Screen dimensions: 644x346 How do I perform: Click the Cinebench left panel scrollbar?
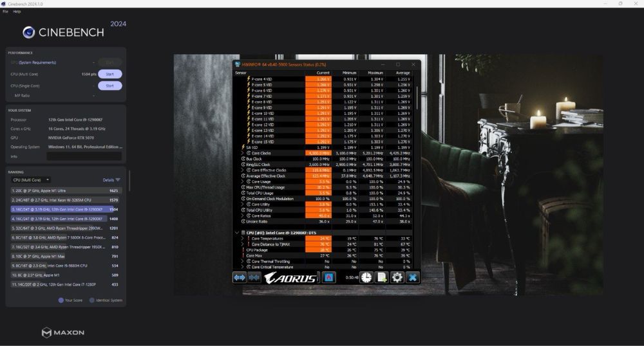point(129,181)
